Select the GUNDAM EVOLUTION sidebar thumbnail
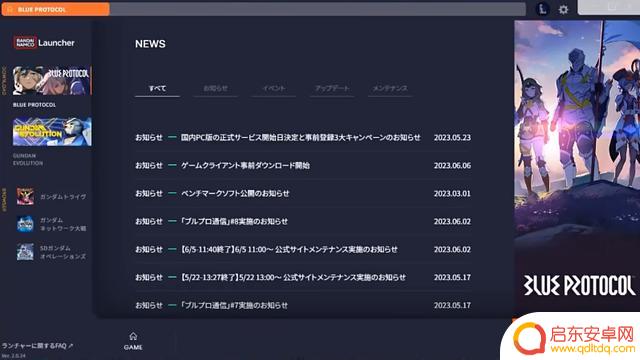Screen dimensions: 640x360 point(52,132)
